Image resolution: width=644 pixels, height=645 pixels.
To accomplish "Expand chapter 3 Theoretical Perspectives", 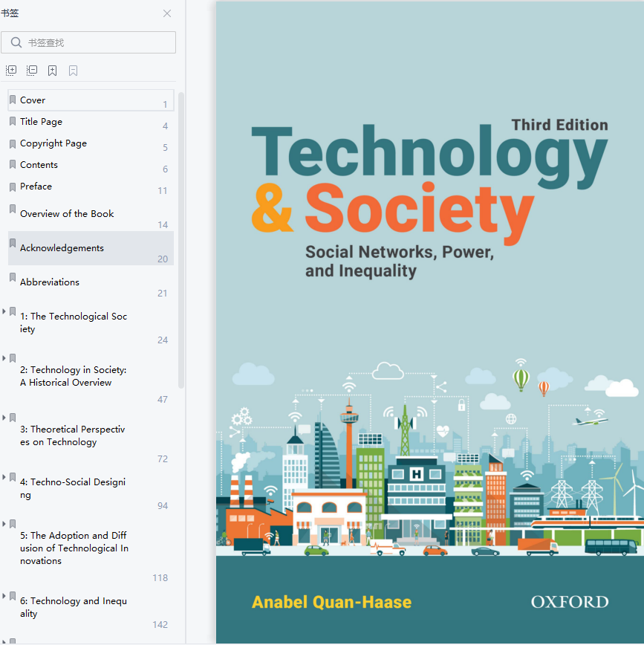I will pos(4,418).
